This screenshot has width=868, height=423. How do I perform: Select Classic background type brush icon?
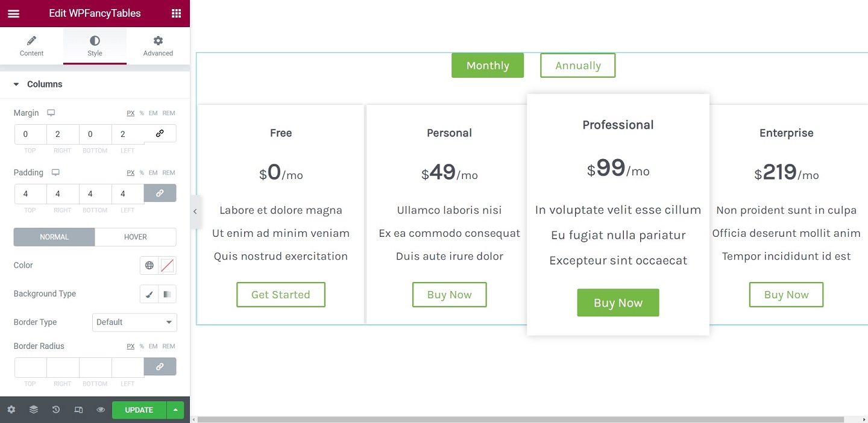pos(149,294)
